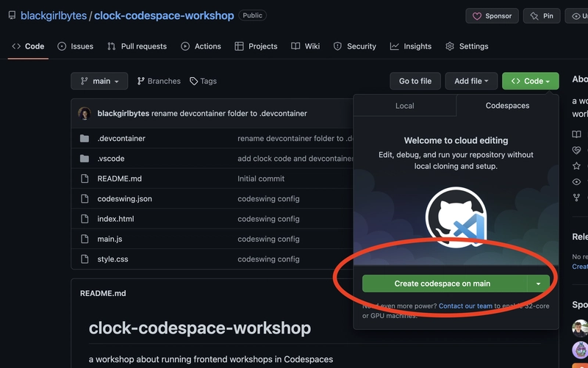
Task: Click the Sponsor button
Action: (492, 15)
